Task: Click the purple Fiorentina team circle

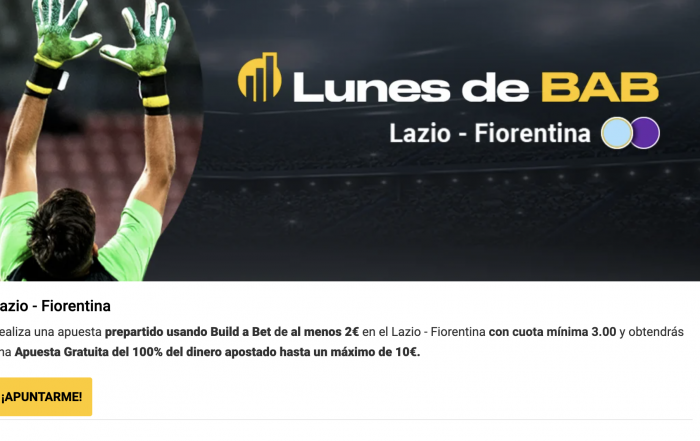Action: (646, 133)
